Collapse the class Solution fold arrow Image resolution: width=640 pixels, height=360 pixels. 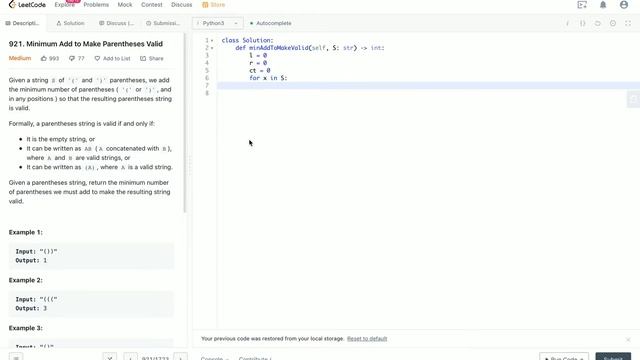point(212,40)
